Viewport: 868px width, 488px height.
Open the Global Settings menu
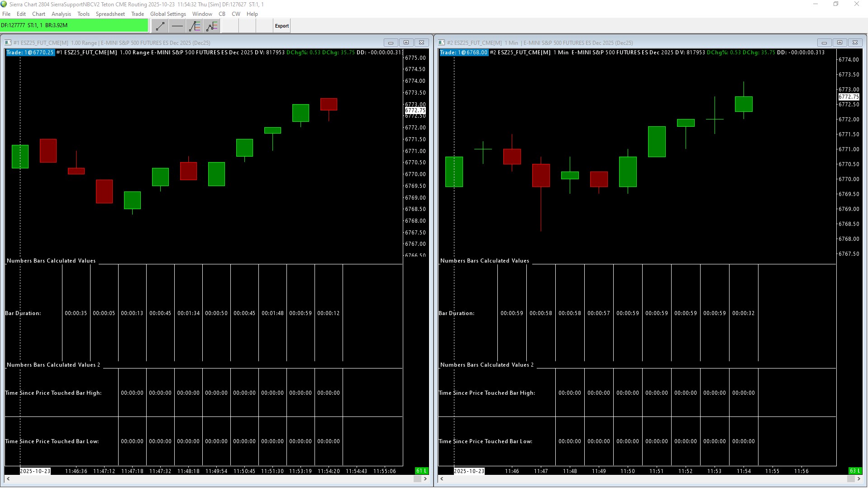[168, 14]
